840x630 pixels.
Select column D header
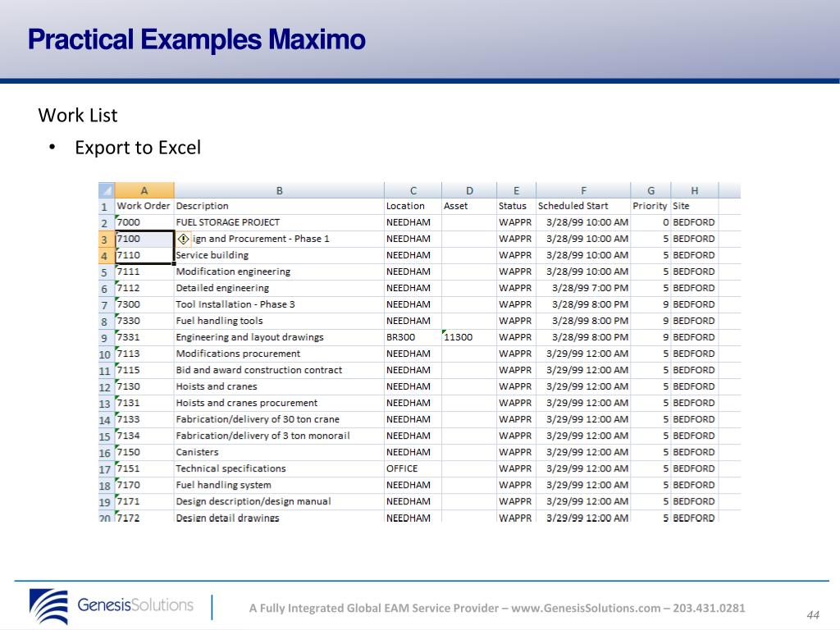point(469,190)
